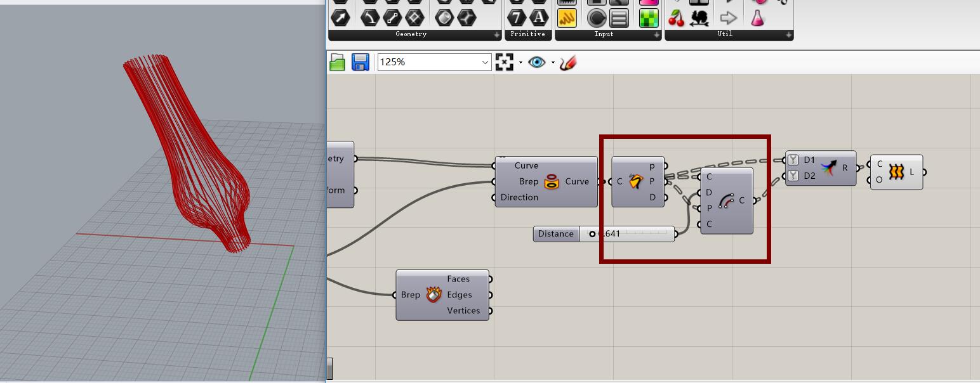This screenshot has width=980, height=383.
Task: Click the Distance slider handle
Action: pyautogui.click(x=592, y=234)
